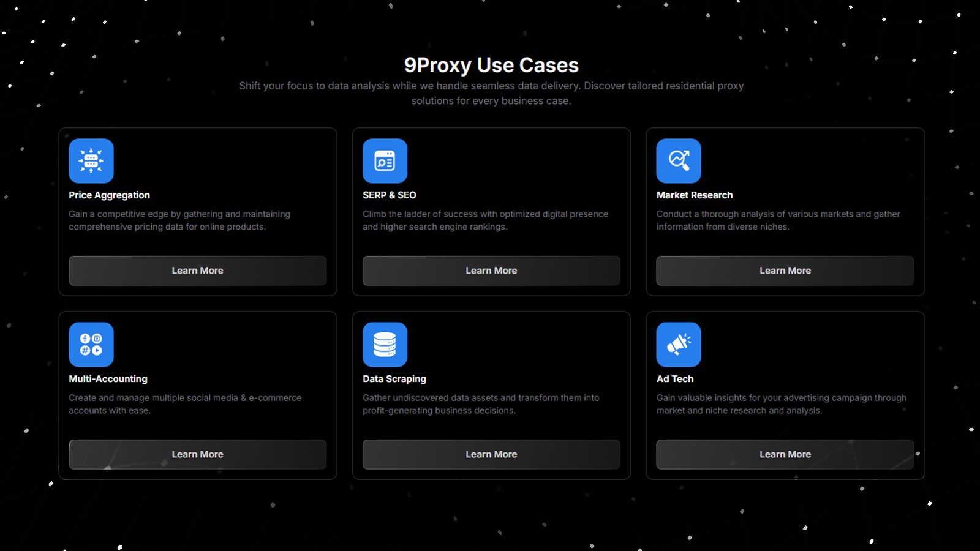
Task: Open Learn More for Price Aggregation
Action: 197,271
